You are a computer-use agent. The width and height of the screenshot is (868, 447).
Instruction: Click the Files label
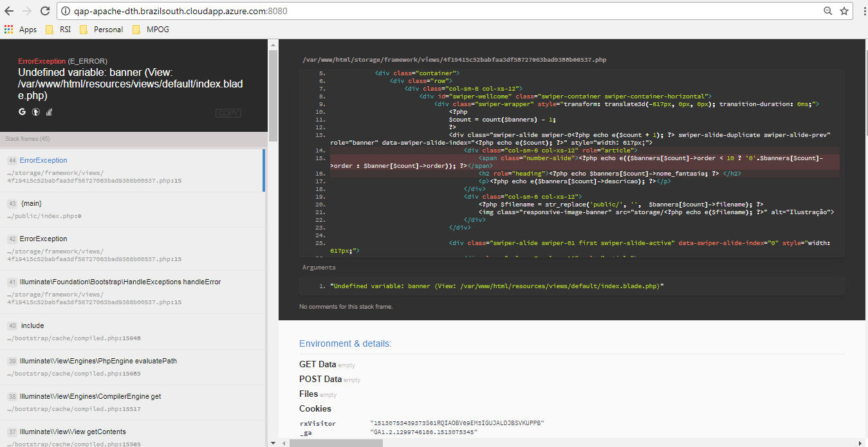pyautogui.click(x=309, y=394)
